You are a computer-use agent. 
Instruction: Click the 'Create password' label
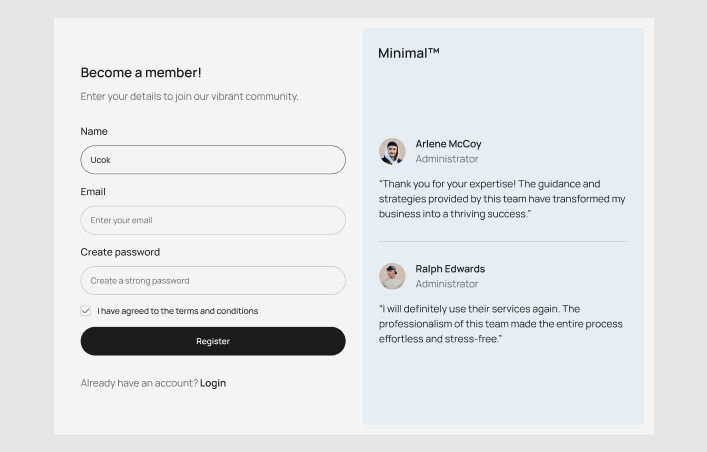[x=120, y=252]
